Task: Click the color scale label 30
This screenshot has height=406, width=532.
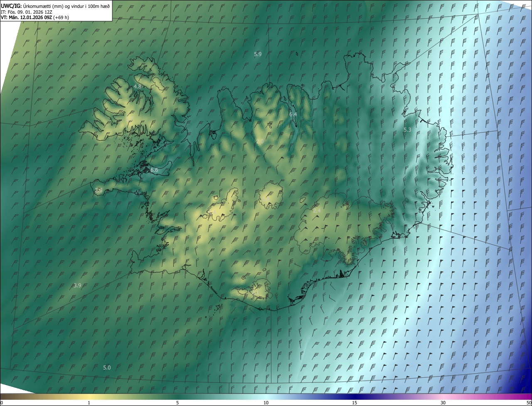Action: tap(443, 403)
